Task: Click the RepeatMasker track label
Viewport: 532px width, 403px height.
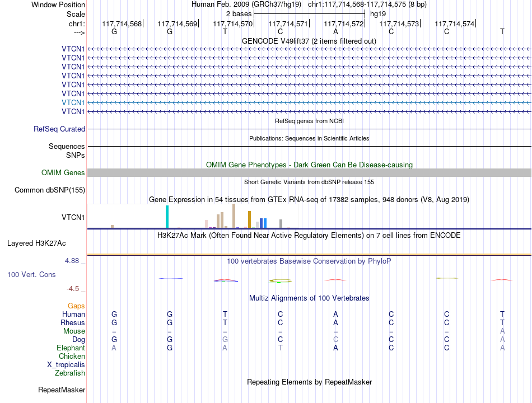Action: tap(62, 390)
